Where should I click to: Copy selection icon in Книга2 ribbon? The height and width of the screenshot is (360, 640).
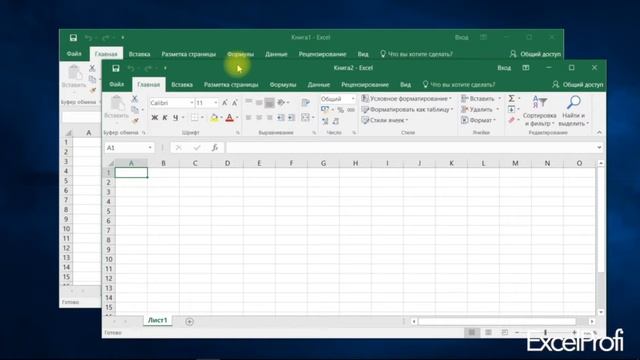[x=135, y=109]
